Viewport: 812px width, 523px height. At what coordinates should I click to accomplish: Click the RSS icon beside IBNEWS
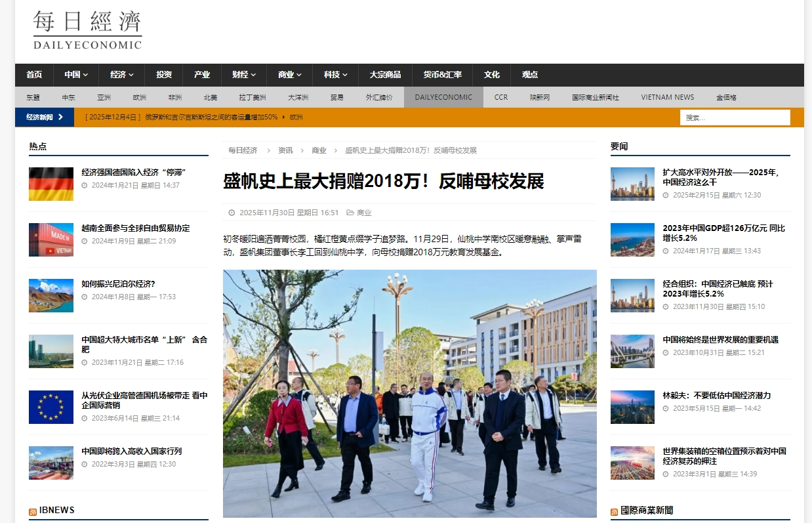click(33, 512)
